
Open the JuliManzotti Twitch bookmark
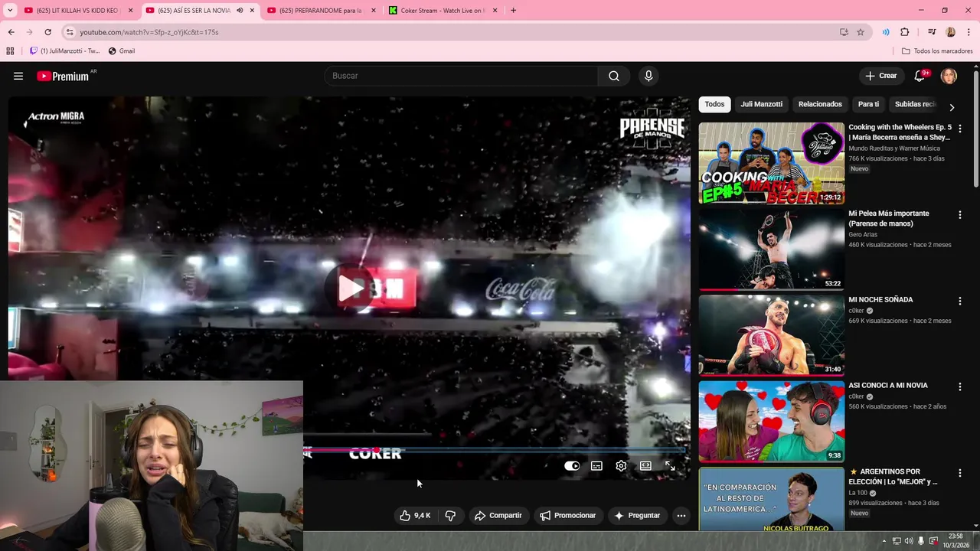point(64,51)
